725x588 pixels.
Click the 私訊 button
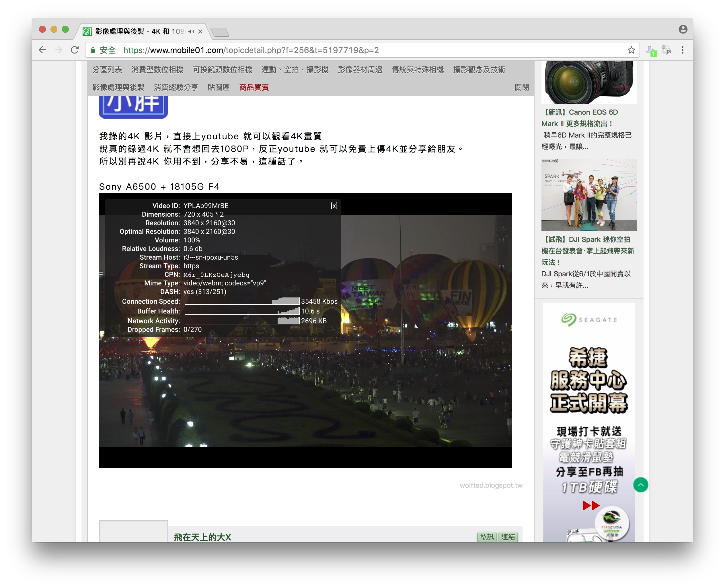(487, 537)
